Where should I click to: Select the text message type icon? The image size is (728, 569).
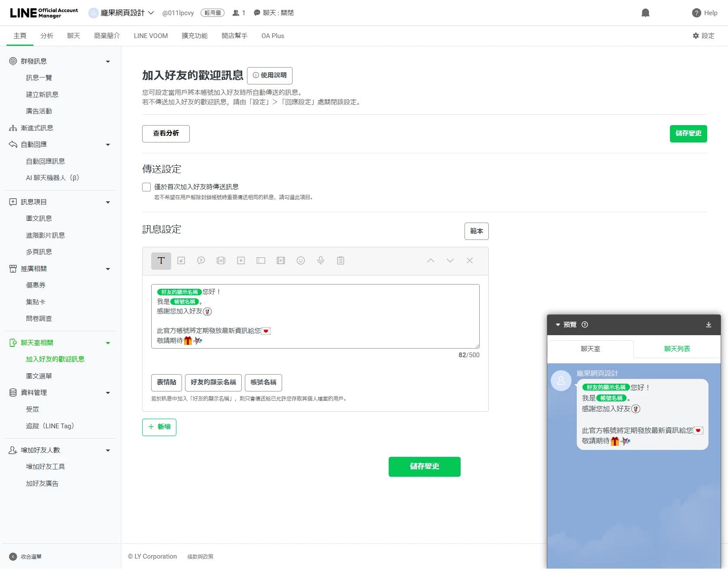coord(161,261)
